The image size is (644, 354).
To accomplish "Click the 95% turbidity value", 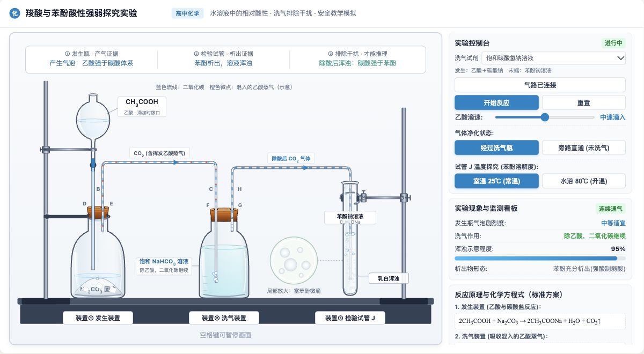I will 618,249.
